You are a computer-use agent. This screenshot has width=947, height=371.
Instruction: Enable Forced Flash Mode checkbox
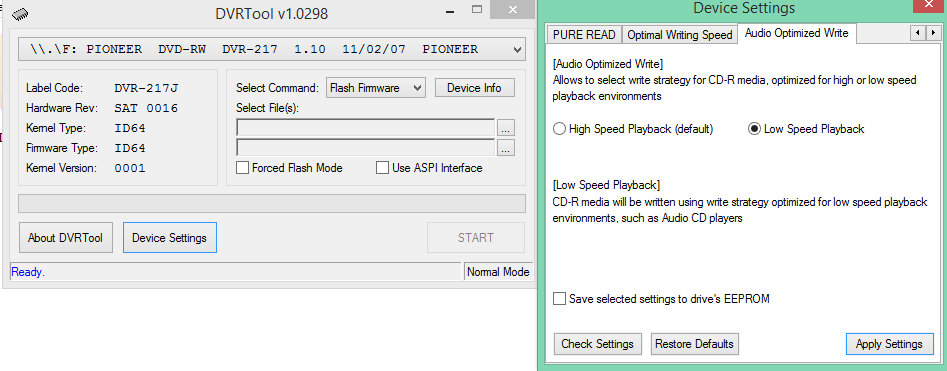coord(242,168)
